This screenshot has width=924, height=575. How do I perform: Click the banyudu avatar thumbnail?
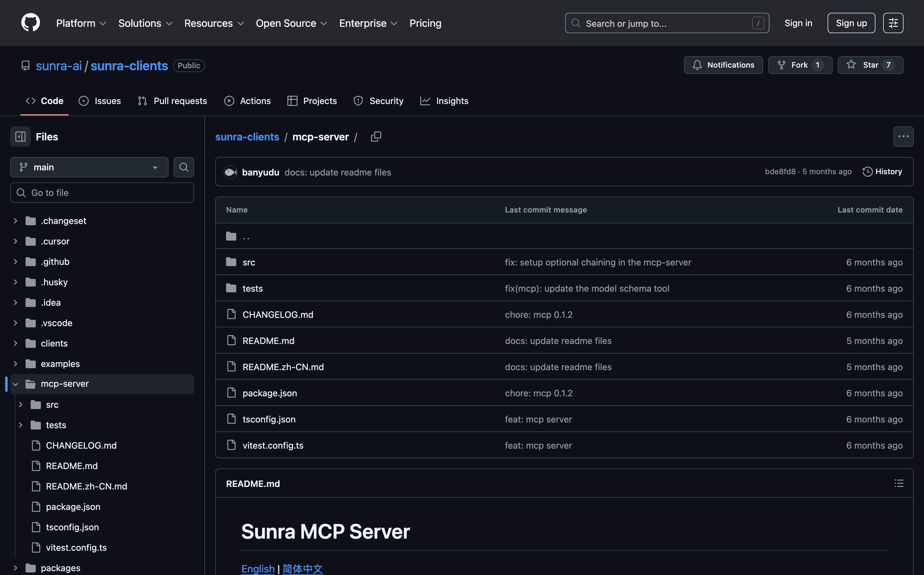[231, 172]
